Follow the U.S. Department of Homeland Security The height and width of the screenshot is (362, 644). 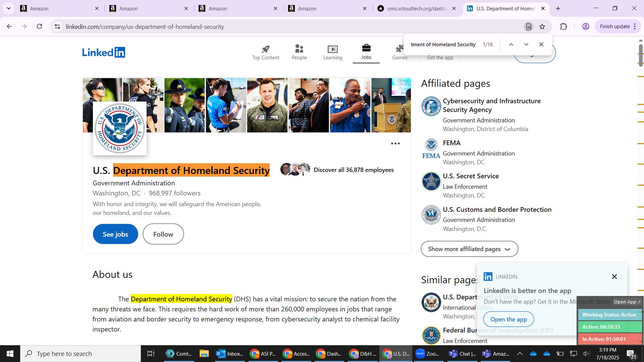tap(163, 234)
